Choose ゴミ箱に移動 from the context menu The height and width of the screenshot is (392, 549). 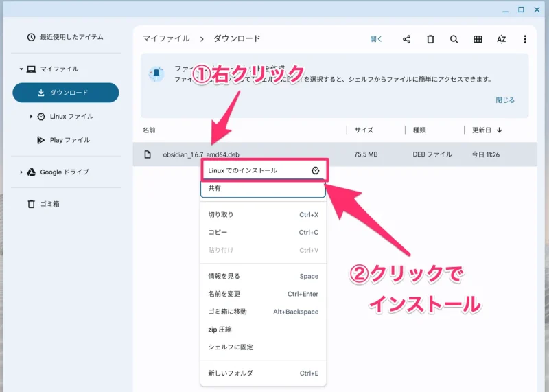click(x=264, y=312)
